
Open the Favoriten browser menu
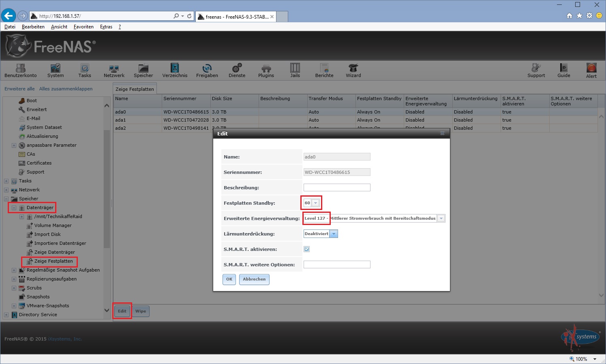84,27
